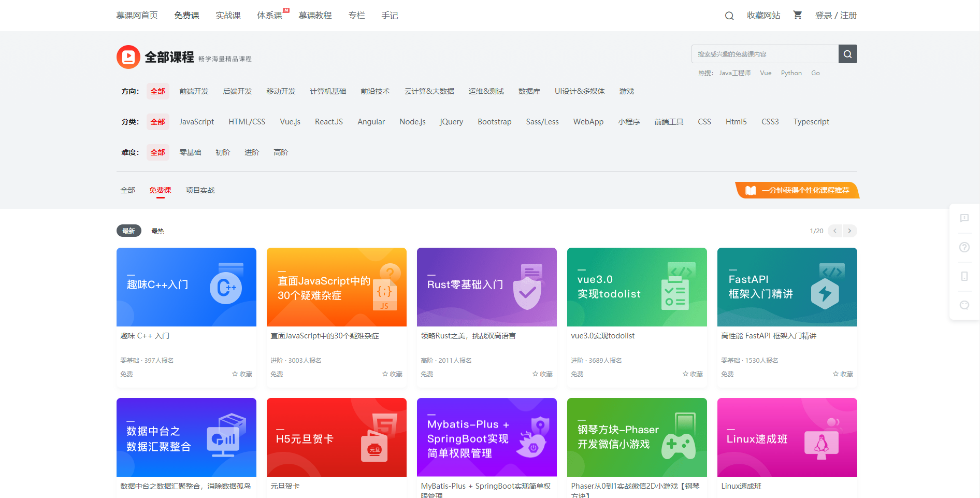Image resolution: width=980 pixels, height=498 pixels.
Task: Favorite the FastAPI 框架入门精讲 course
Action: [843, 374]
